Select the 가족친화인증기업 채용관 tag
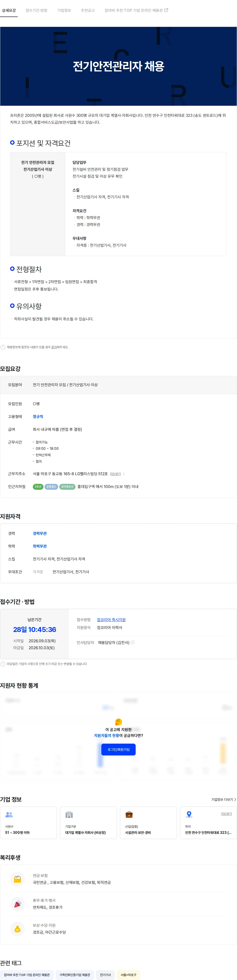Screen dimensions: 237x980 point(75,975)
